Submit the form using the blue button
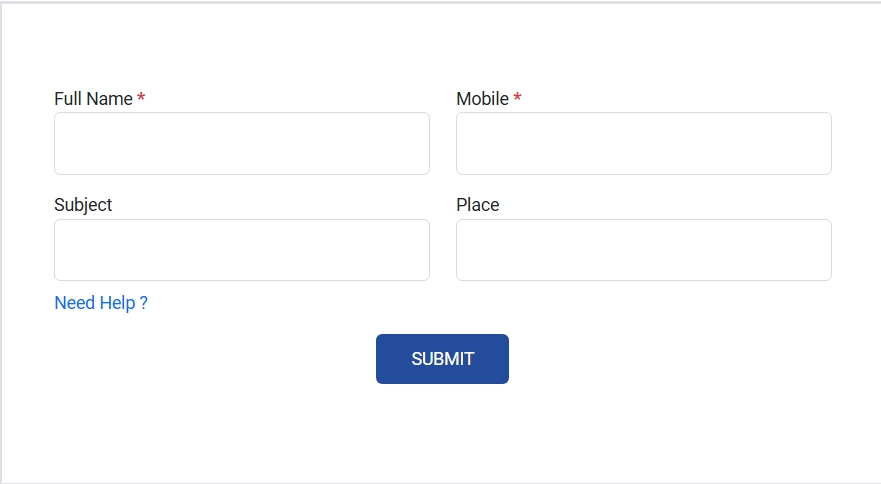The width and height of the screenshot is (881, 484). coord(442,359)
